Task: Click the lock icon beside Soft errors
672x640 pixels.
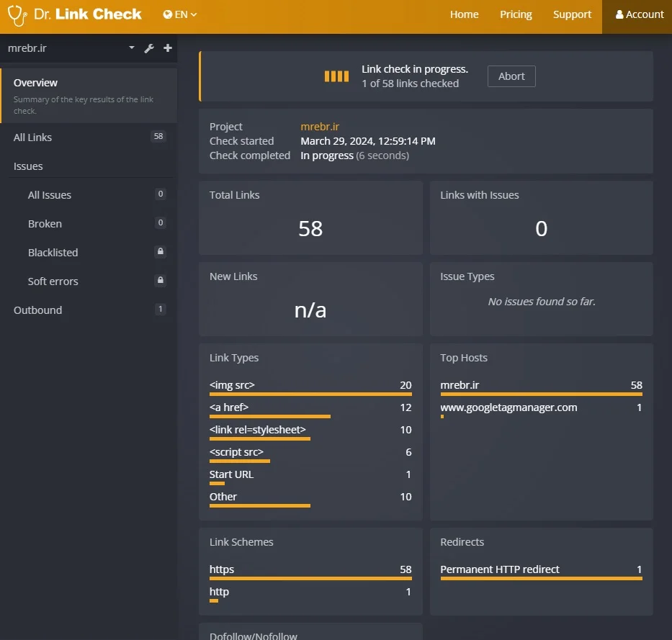Action: pos(161,280)
